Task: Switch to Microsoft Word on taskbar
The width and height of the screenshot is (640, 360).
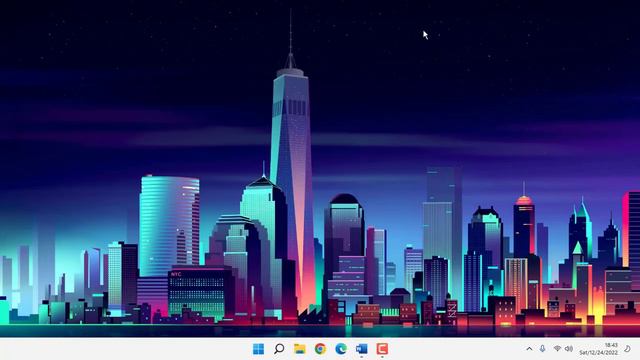Action: [x=362, y=349]
